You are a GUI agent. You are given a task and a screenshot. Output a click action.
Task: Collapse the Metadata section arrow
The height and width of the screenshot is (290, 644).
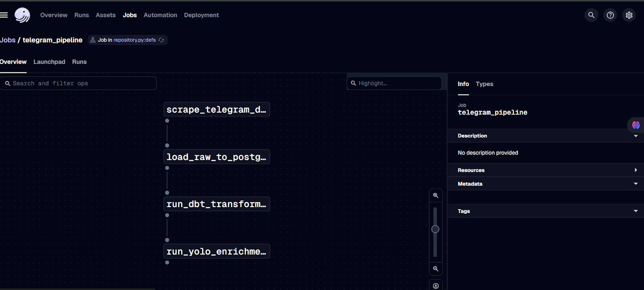tap(636, 184)
